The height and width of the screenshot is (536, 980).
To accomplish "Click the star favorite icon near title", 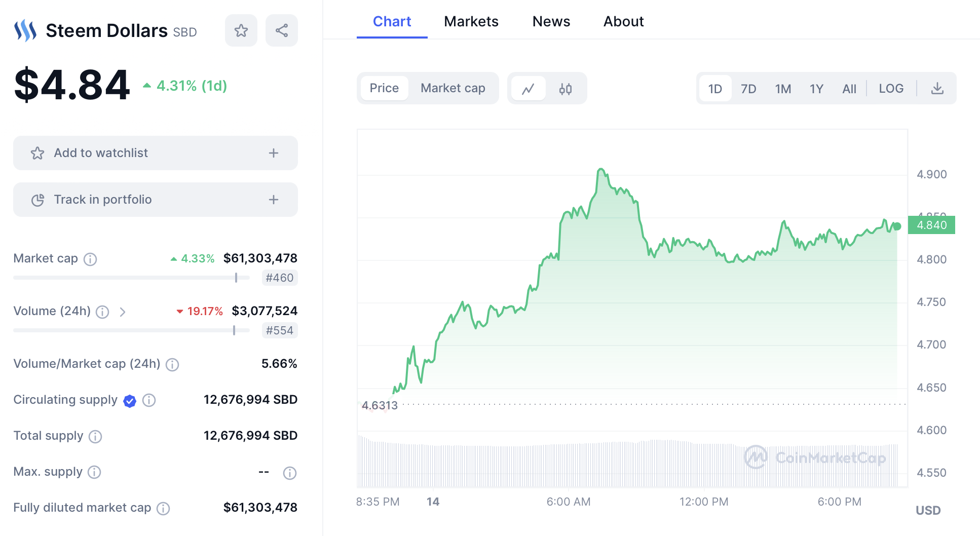I will point(241,30).
